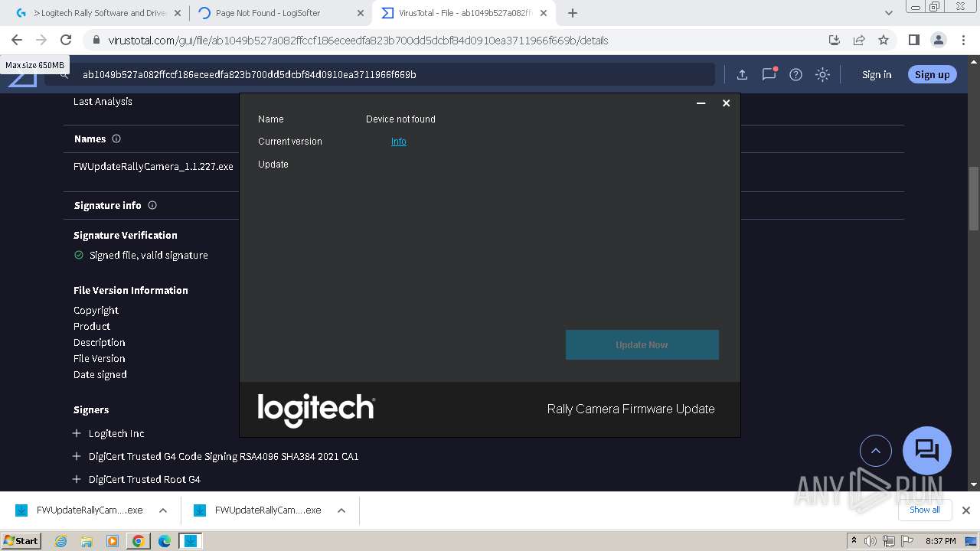This screenshot has width=980, height=551.
Task: Open the media player taskbar icon
Action: coord(112,541)
